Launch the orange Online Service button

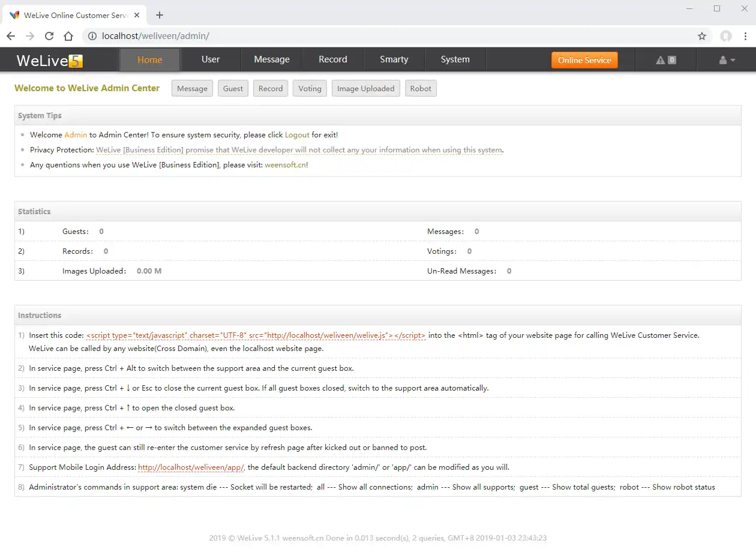click(584, 60)
